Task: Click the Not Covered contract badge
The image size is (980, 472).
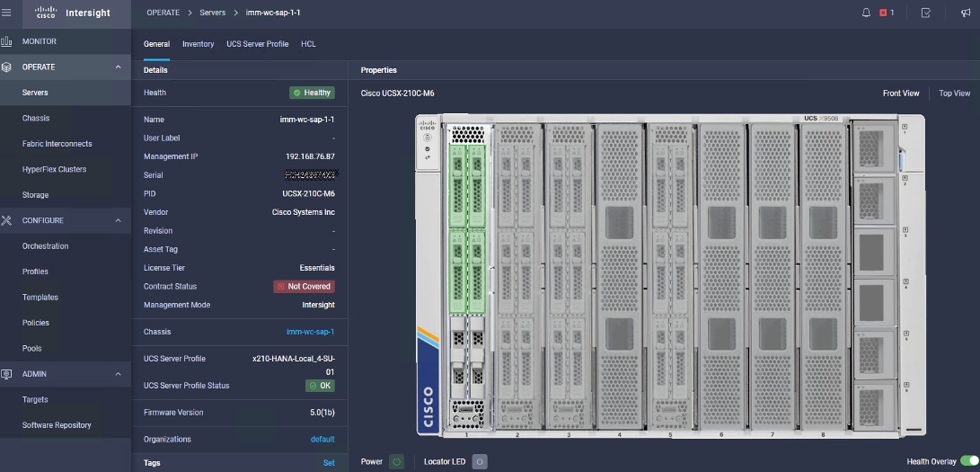Action: [x=304, y=286]
